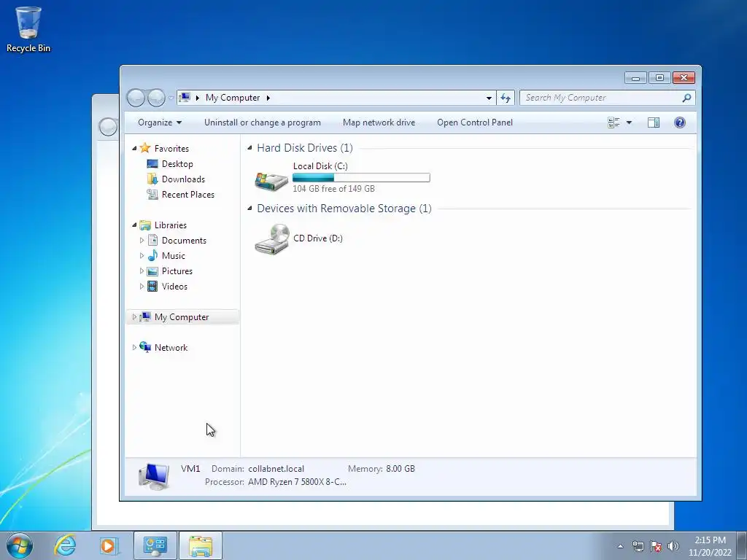Image resolution: width=747 pixels, height=560 pixels.
Task: Click the Network icon in the sidebar
Action: [x=145, y=347]
